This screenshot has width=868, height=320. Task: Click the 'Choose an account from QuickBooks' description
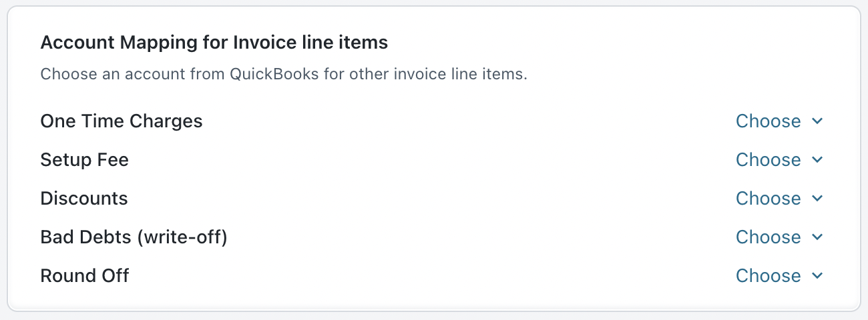point(284,74)
